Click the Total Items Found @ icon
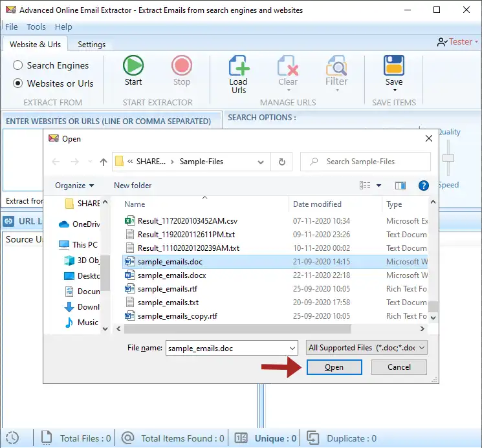 click(x=127, y=438)
